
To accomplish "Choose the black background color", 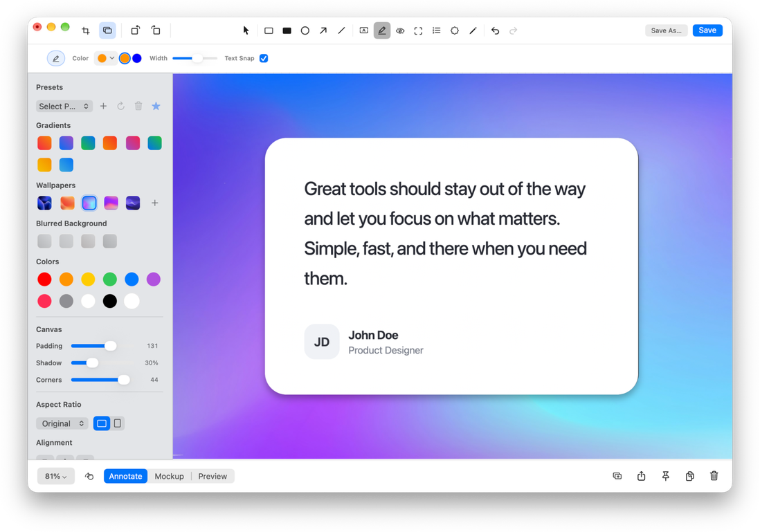I will click(x=110, y=301).
